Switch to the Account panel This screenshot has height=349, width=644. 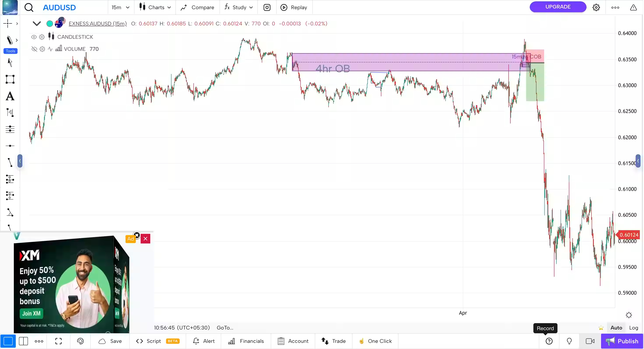click(293, 341)
